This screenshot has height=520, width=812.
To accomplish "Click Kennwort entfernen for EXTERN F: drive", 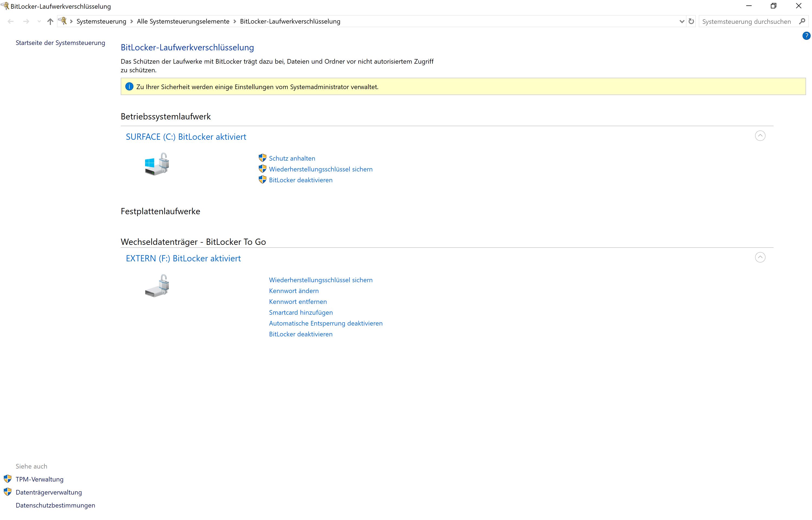I will pyautogui.click(x=298, y=301).
